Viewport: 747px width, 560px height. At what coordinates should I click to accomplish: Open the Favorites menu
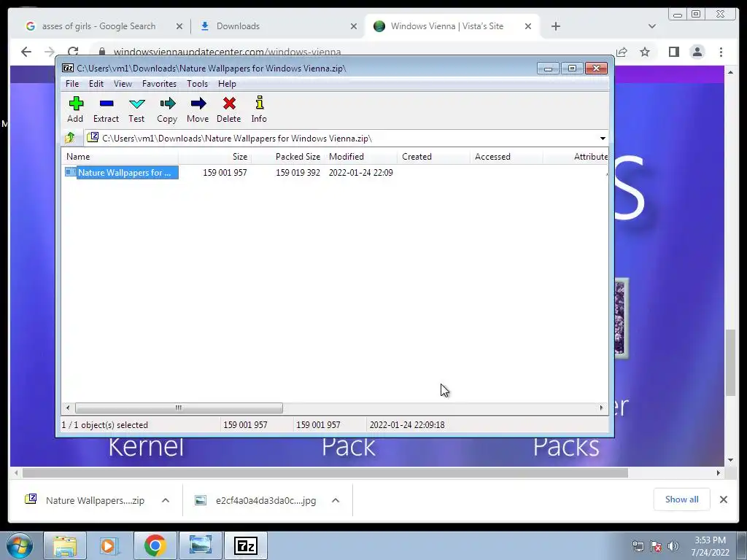click(159, 84)
